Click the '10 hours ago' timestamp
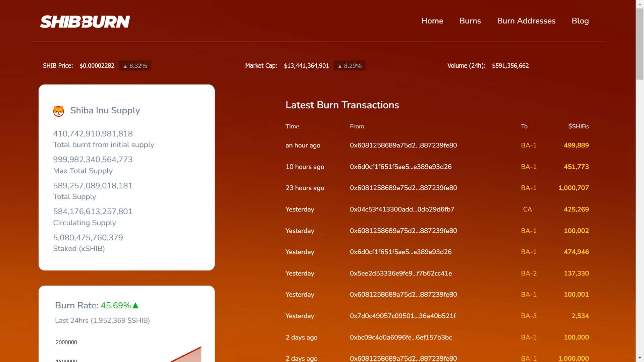Image resolution: width=644 pixels, height=362 pixels. pyautogui.click(x=305, y=167)
